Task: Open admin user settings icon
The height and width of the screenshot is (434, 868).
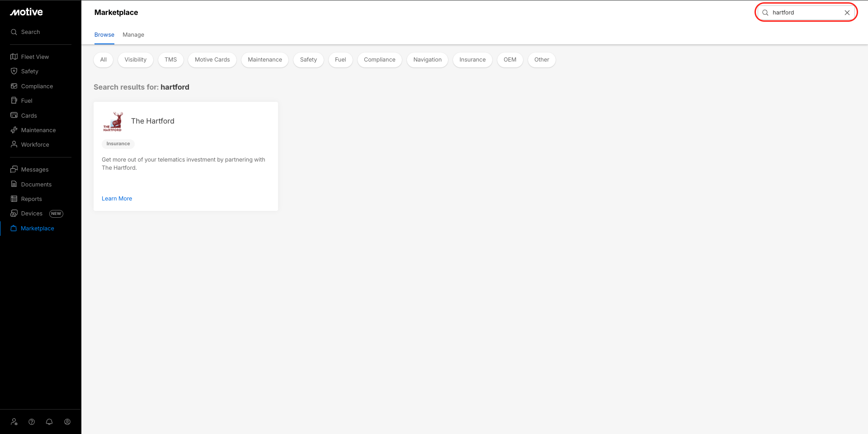Action: click(x=14, y=422)
